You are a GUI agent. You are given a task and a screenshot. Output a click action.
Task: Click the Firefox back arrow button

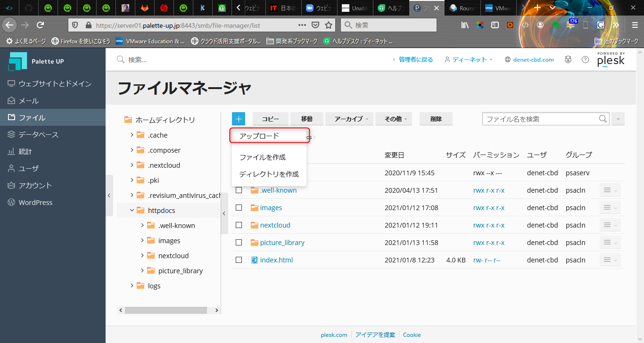[x=10, y=25]
